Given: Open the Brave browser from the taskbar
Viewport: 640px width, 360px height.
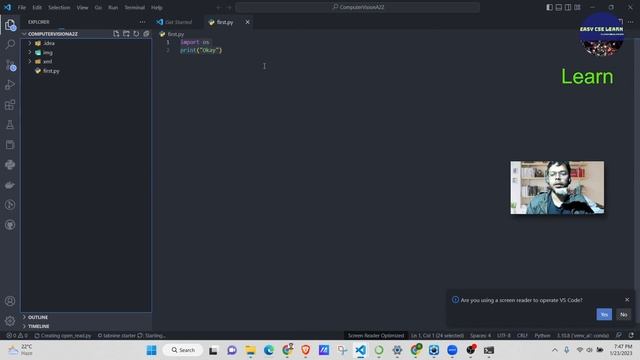Looking at the screenshot, I should [x=306, y=350].
